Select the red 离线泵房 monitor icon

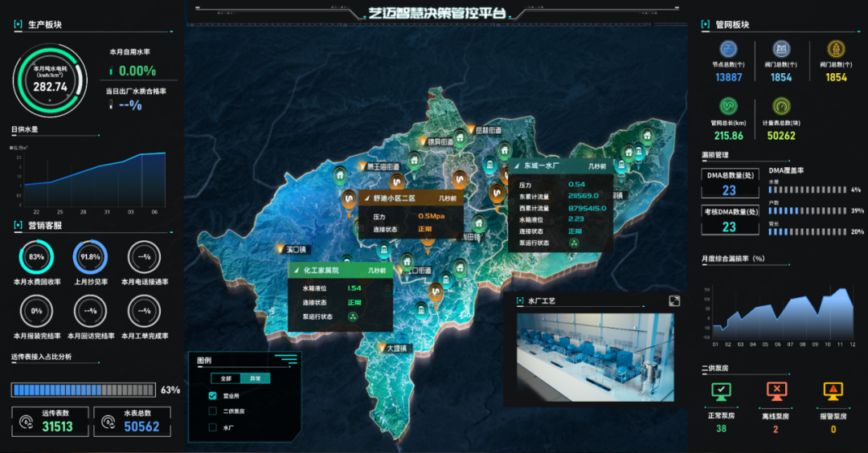pos(776,391)
